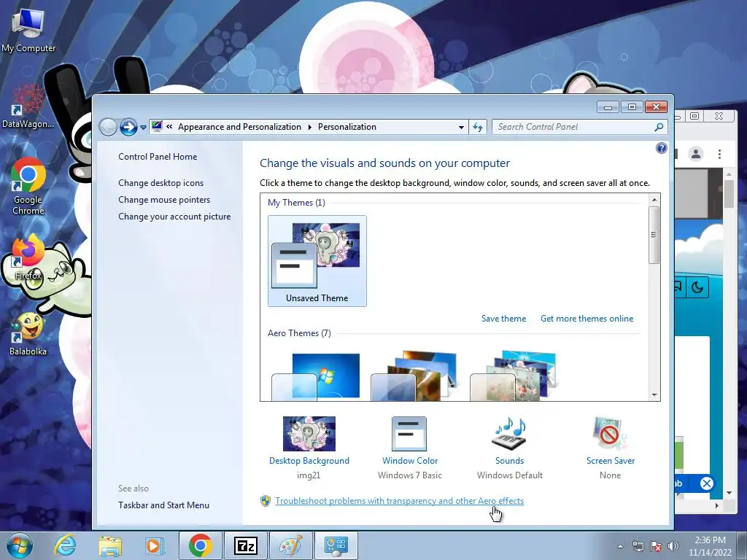
Task: Click the double-chevron breadcrumb overflow
Action: [x=169, y=127]
